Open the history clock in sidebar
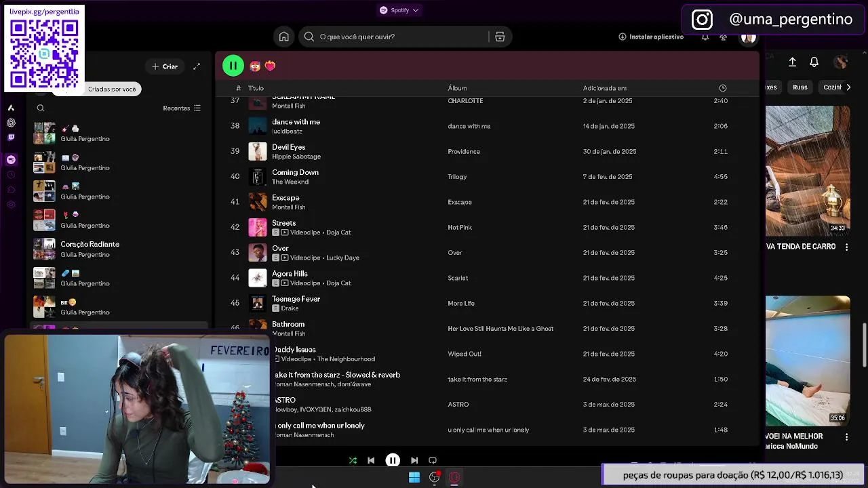 (11, 175)
